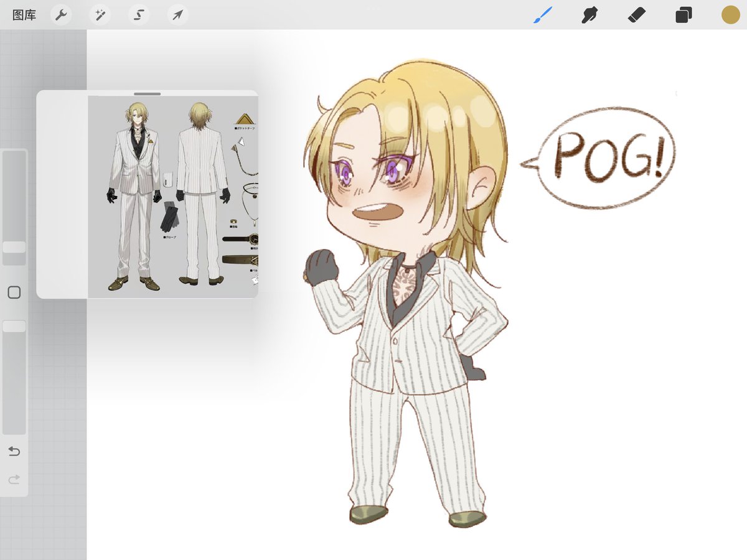Tap the square modify button in sidebar
The height and width of the screenshot is (560, 747).
click(14, 292)
